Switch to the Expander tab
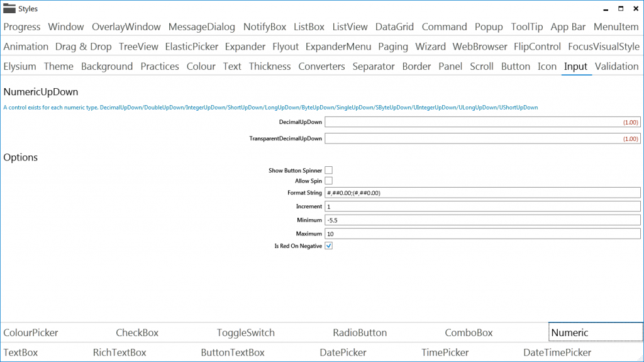 click(245, 47)
